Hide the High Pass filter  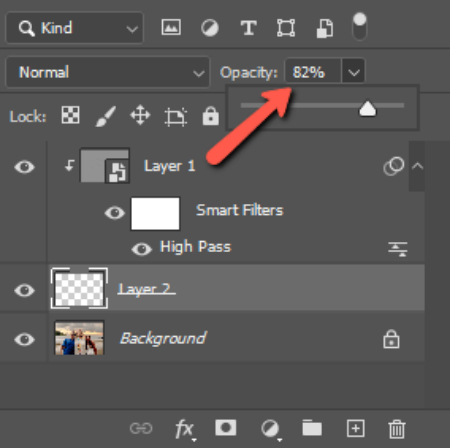click(142, 249)
